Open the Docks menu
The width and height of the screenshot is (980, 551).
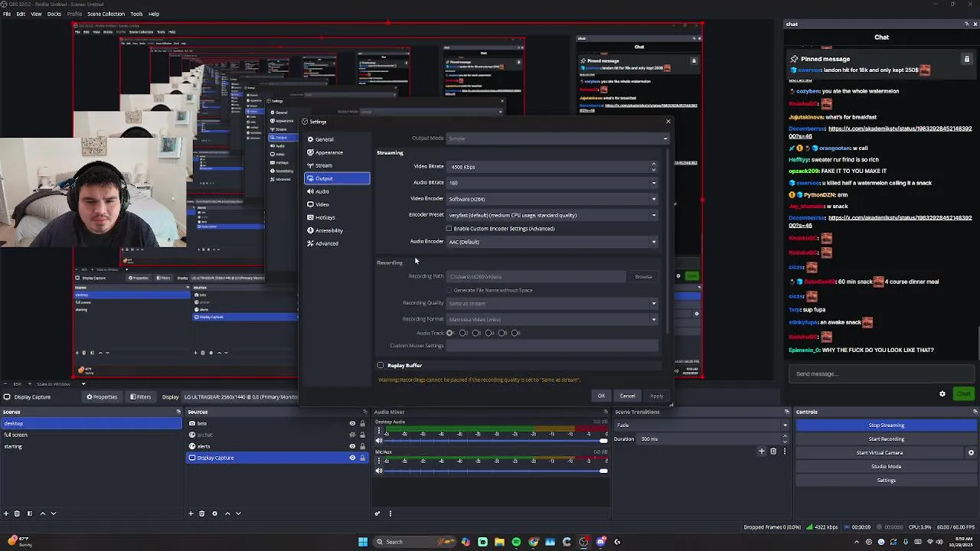pyautogui.click(x=54, y=14)
